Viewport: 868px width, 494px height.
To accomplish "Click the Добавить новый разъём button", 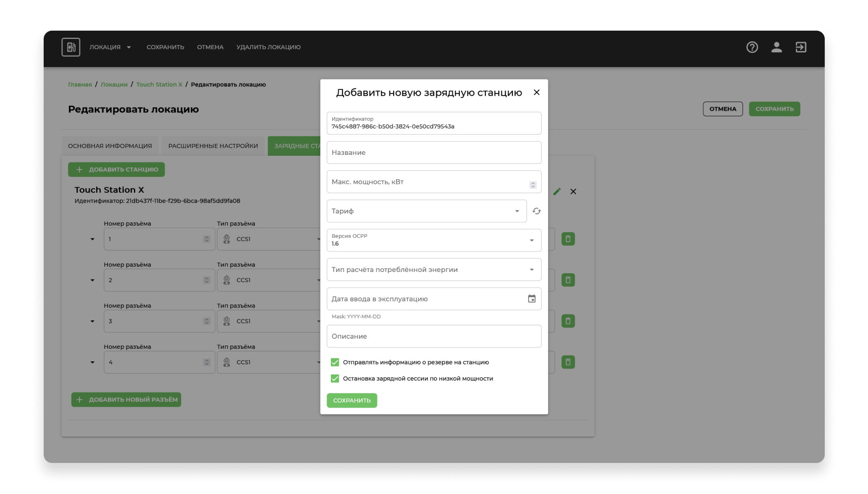I will coord(126,400).
